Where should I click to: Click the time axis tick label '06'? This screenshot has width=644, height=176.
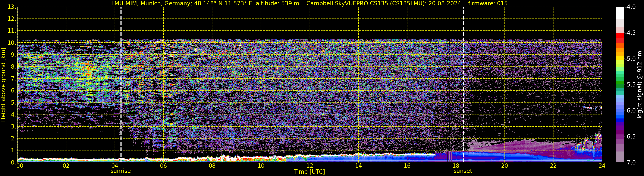tap(163, 166)
